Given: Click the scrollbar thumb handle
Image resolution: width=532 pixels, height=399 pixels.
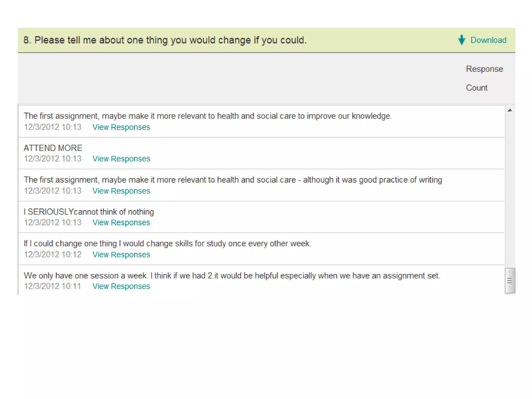Looking at the screenshot, I should (510, 281).
